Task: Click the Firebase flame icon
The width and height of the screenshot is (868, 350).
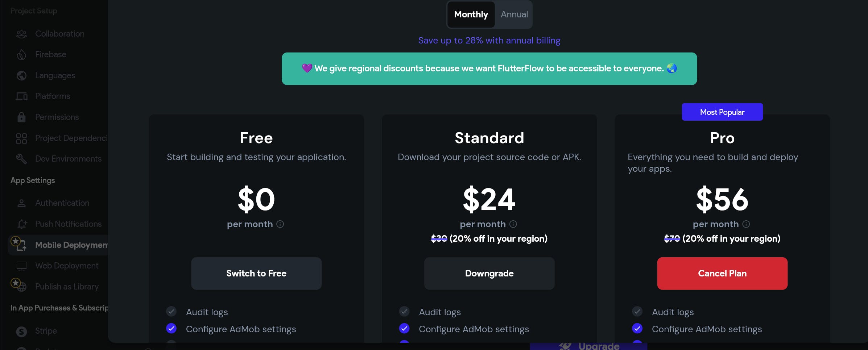Action: coord(21,55)
